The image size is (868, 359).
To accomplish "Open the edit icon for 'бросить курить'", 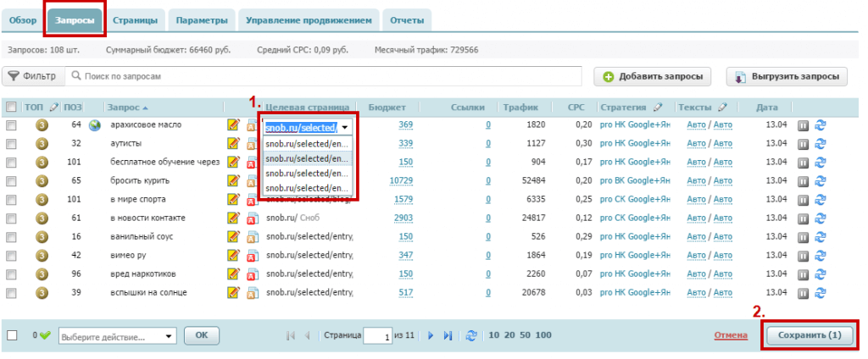I will tap(233, 181).
